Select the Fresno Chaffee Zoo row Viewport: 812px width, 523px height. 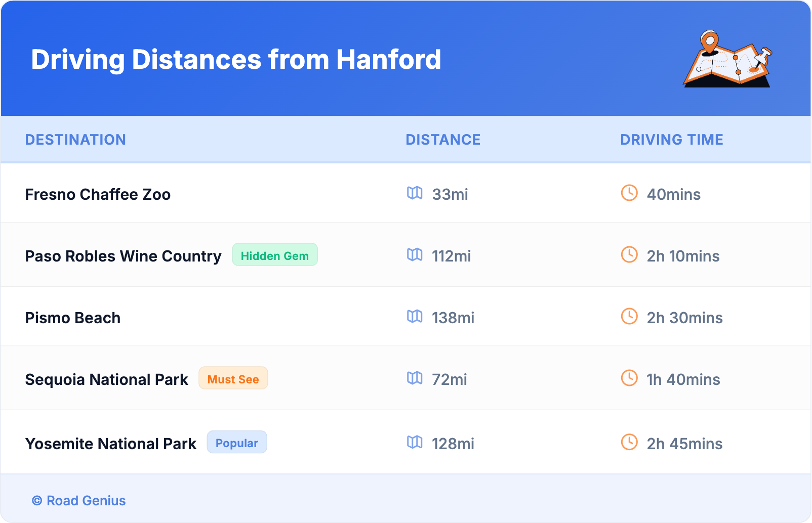click(x=98, y=195)
